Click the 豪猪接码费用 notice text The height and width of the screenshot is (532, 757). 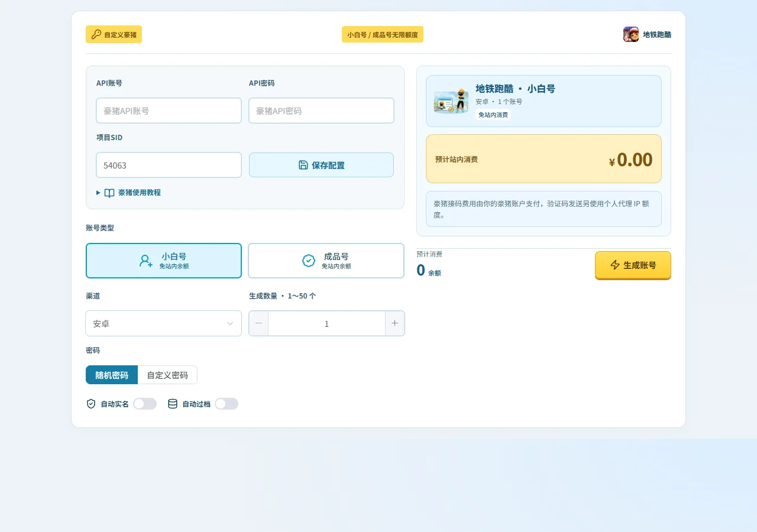coord(541,209)
